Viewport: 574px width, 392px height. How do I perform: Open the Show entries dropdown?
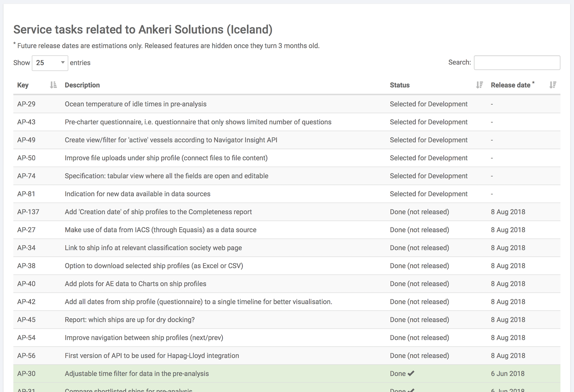(x=50, y=63)
